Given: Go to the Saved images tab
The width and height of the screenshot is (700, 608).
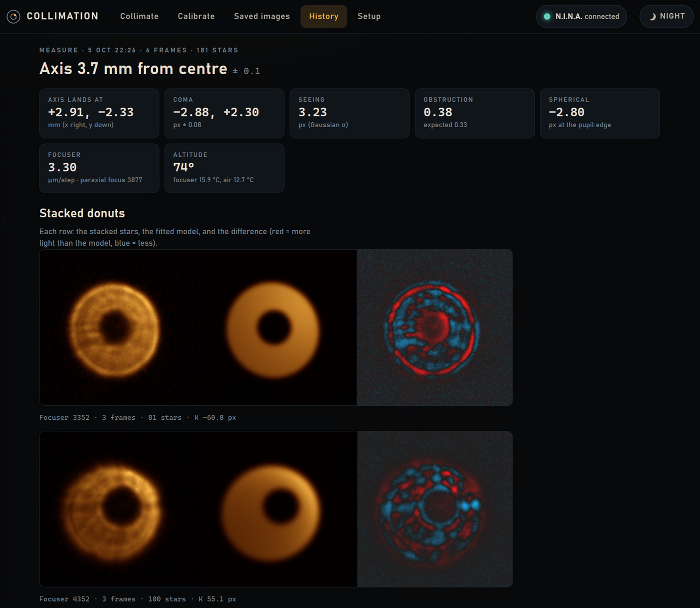Looking at the screenshot, I should (x=262, y=17).
